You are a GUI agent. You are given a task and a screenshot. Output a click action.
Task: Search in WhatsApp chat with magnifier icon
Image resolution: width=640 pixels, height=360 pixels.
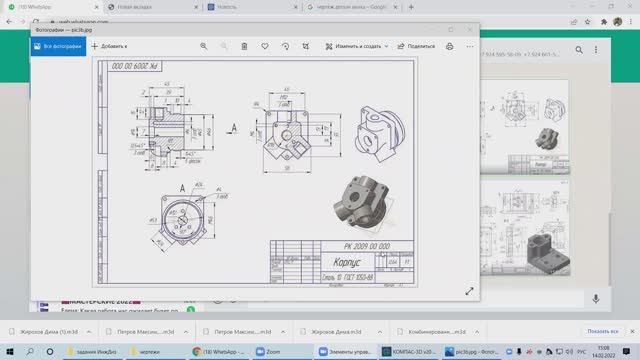[579, 50]
